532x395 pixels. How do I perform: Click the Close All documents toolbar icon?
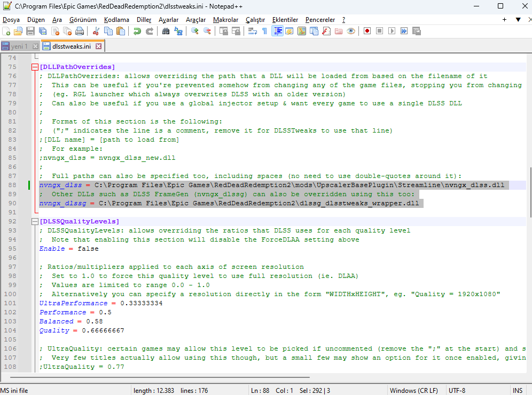67,31
